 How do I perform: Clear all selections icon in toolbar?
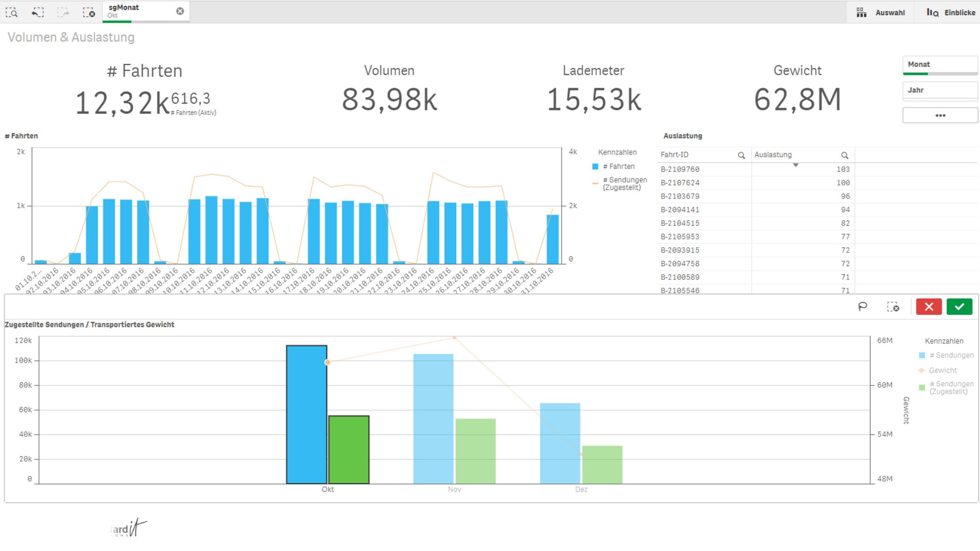click(89, 13)
